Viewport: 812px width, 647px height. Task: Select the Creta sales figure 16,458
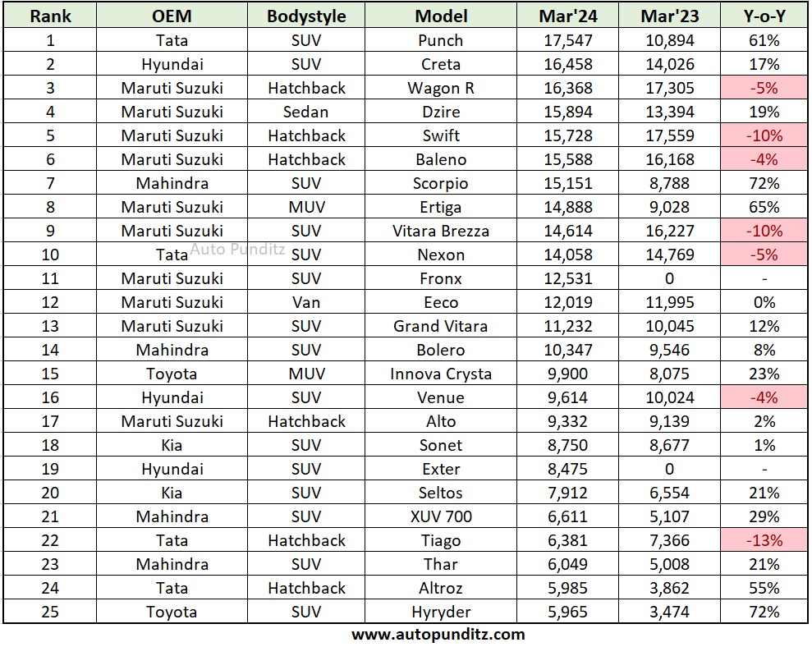tap(567, 64)
